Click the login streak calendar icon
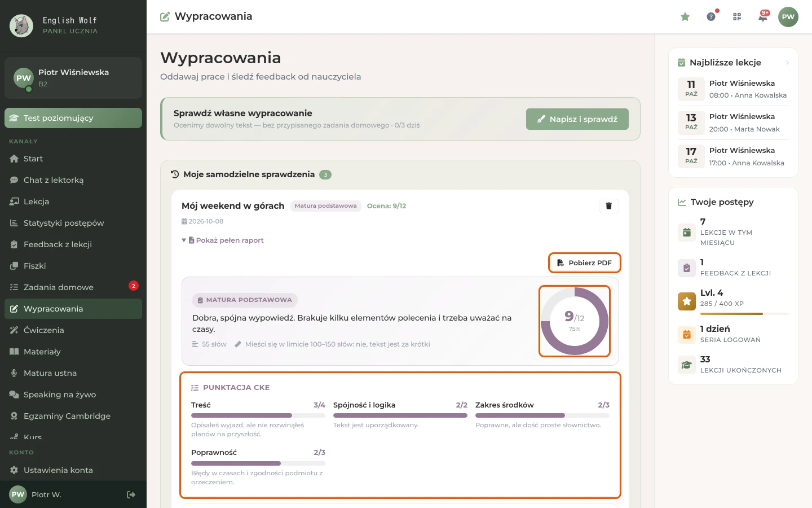 pyautogui.click(x=687, y=335)
